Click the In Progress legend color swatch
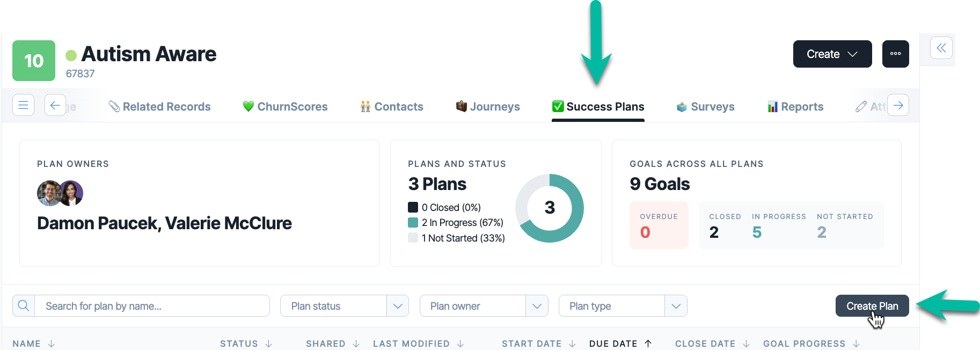 [413, 222]
